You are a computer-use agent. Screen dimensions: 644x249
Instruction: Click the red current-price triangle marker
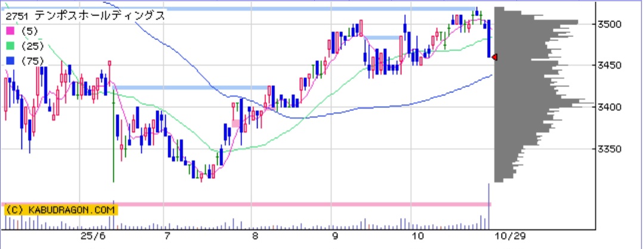(x=494, y=57)
